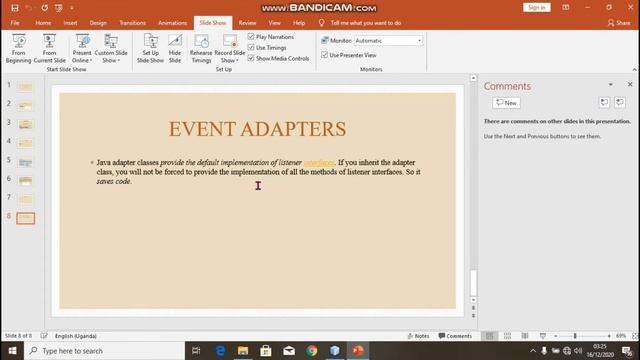This screenshot has height=360, width=640.
Task: Toggle Use Timings checkbox
Action: click(251, 48)
